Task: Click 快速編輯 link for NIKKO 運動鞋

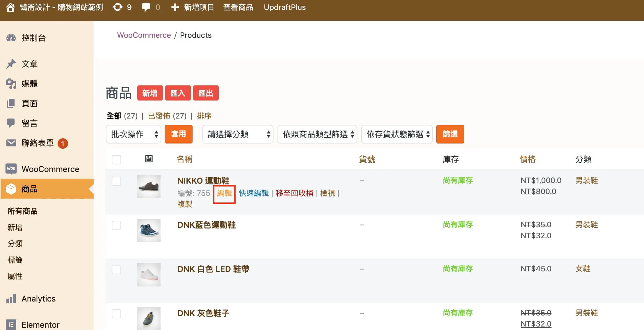Action: [254, 193]
